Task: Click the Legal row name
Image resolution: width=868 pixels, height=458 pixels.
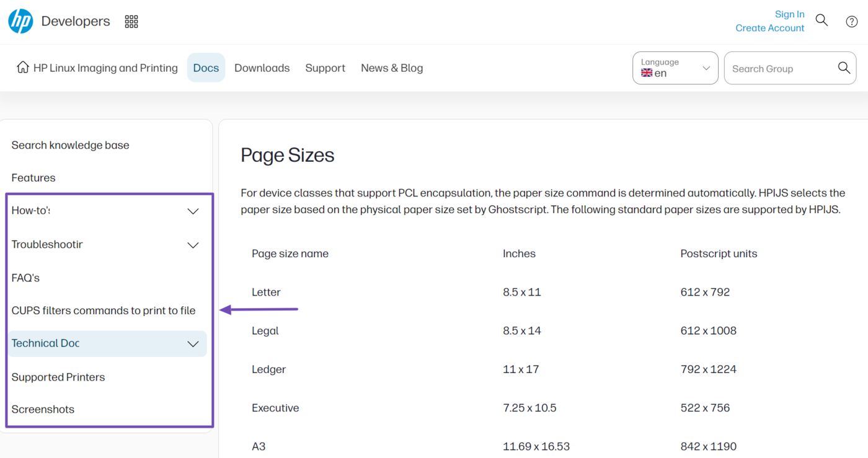Action: tap(265, 331)
